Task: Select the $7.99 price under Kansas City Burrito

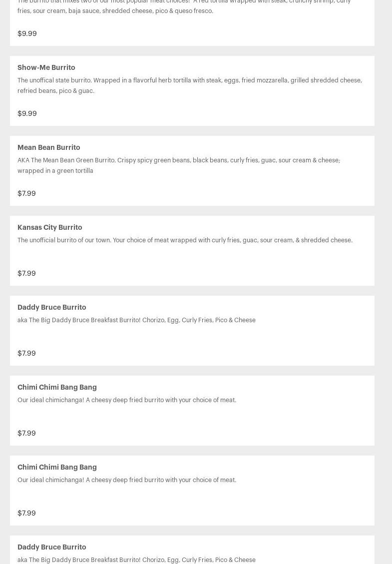Action: (26, 273)
